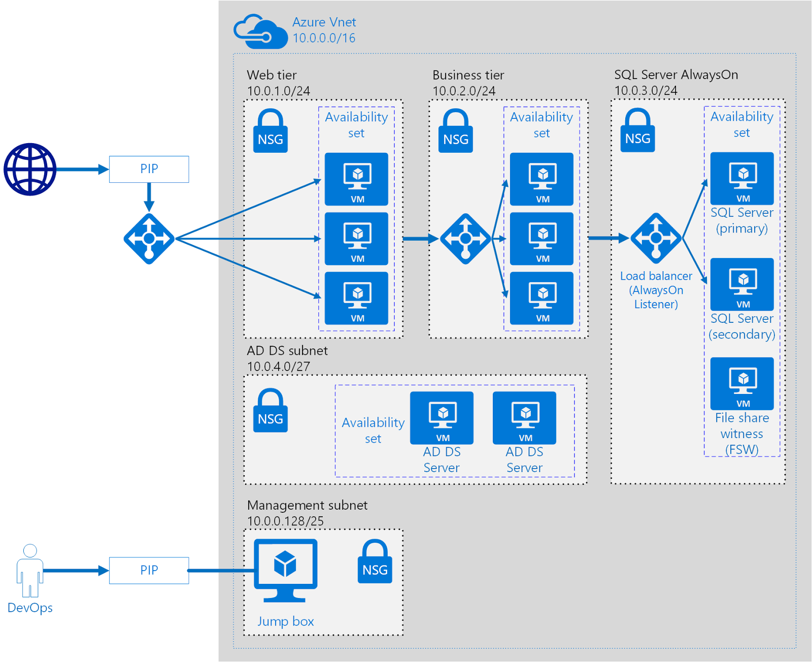Select the top VM in Web tier
812x662 pixels.
[x=356, y=179]
